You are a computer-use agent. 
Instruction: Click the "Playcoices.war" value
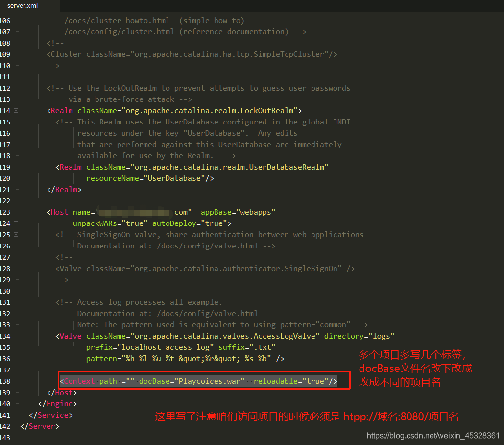tap(210, 381)
